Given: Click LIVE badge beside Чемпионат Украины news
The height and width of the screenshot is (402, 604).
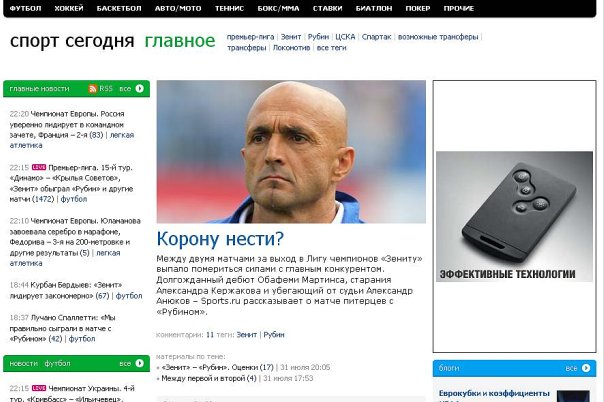Looking at the screenshot, I should point(39,388).
